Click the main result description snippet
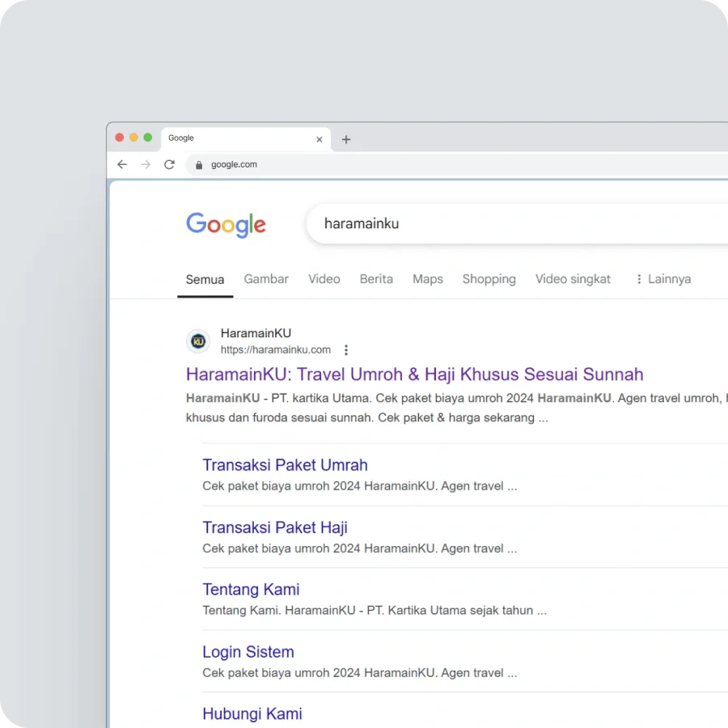Screen dimensions: 728x728 tap(456, 408)
